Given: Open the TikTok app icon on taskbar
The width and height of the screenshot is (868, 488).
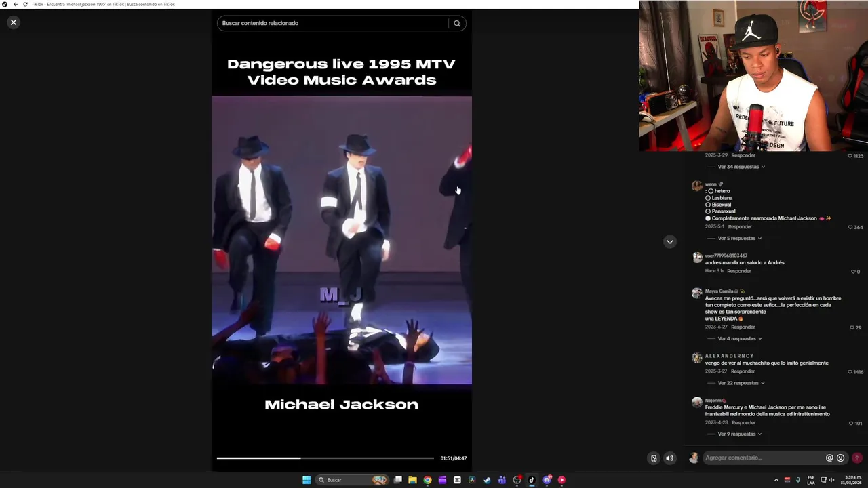Looking at the screenshot, I should tap(532, 480).
